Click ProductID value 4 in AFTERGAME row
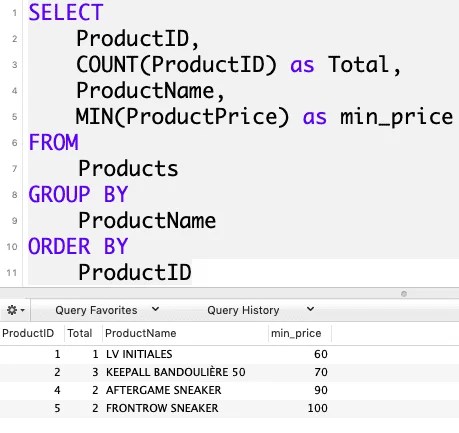Viewport: 459px width, 433px height. click(57, 390)
